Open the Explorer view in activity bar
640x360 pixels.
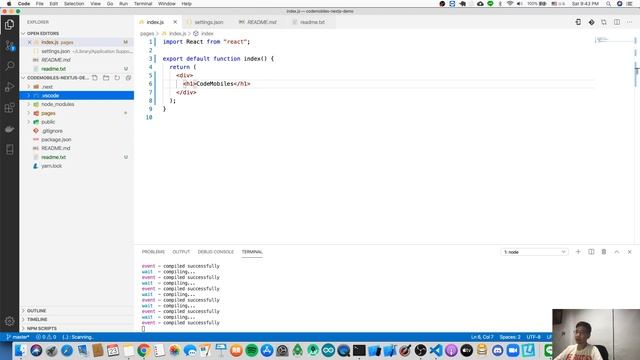click(x=9, y=25)
